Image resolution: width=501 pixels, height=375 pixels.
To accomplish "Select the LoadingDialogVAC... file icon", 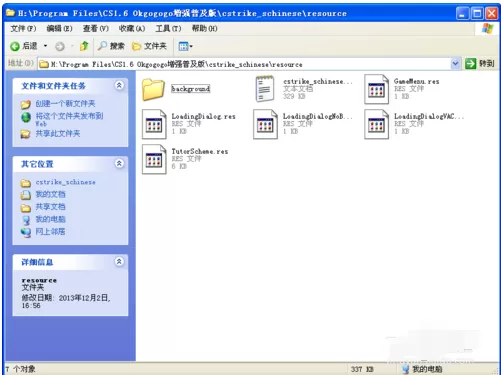I will 376,124.
